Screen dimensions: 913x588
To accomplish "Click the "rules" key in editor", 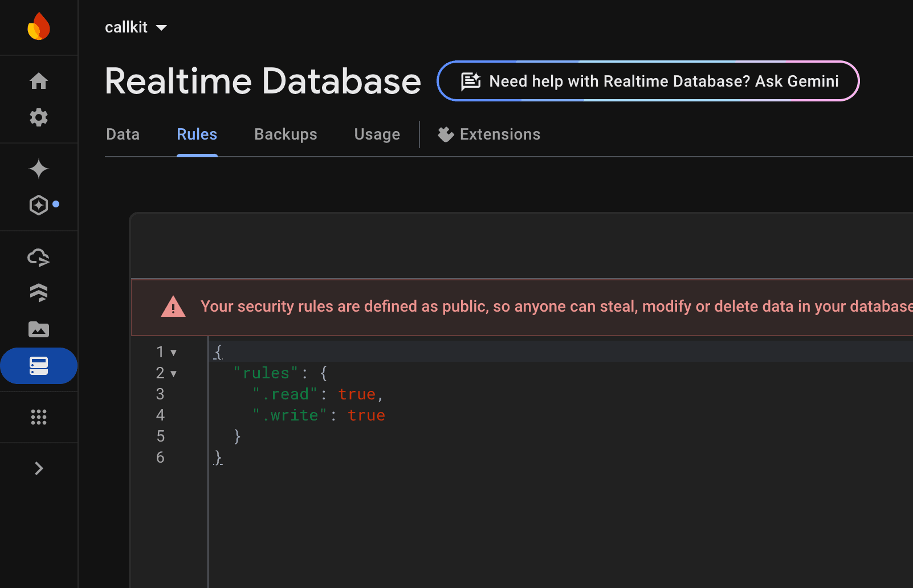I will (266, 373).
